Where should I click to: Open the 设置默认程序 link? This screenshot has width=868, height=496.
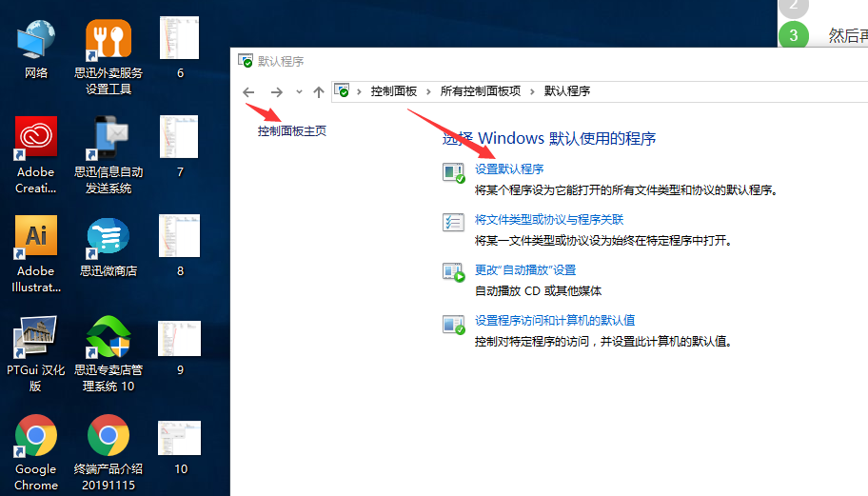pyautogui.click(x=509, y=169)
